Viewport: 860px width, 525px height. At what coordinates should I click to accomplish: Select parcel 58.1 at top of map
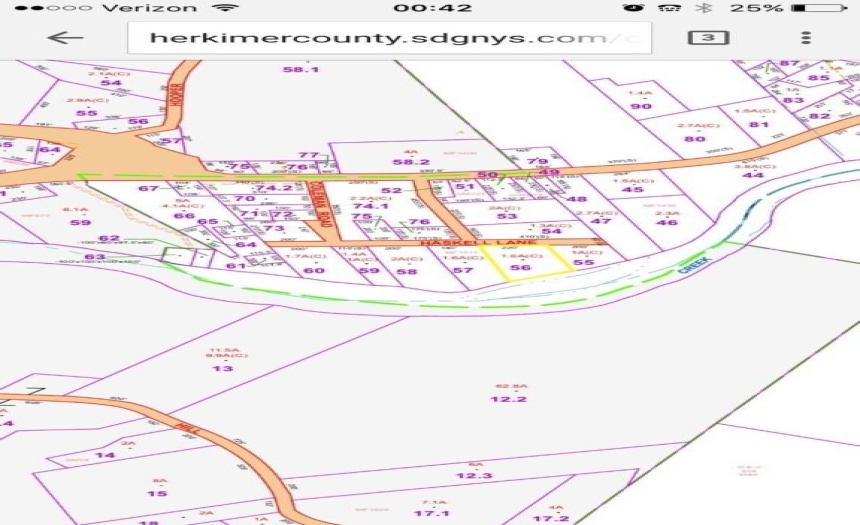point(300,69)
